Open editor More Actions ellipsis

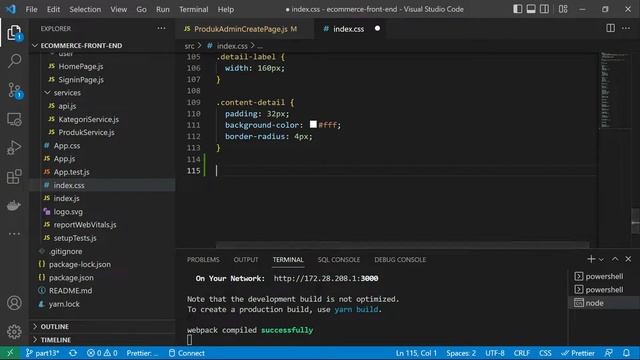tap(626, 28)
